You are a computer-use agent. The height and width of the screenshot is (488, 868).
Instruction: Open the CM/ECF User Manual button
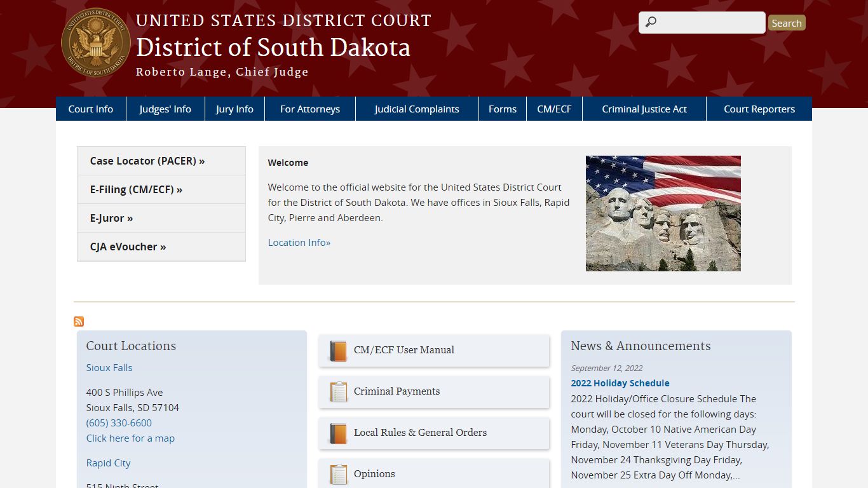click(434, 351)
